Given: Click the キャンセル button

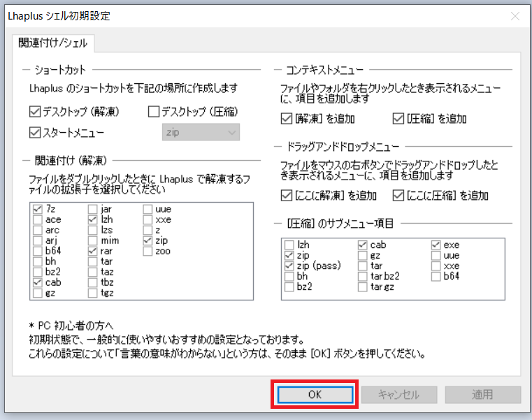Looking at the screenshot, I should (x=399, y=395).
